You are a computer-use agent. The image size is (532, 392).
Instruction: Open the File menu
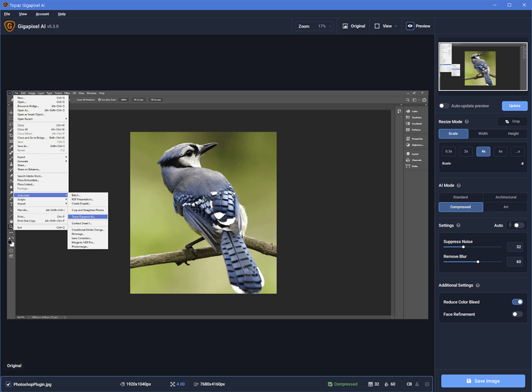(7, 14)
